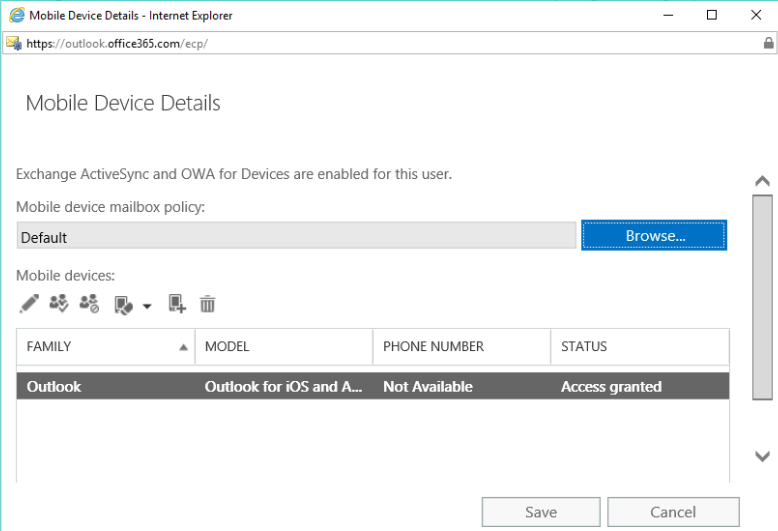Minimize the Internet Explorer window

(668, 15)
